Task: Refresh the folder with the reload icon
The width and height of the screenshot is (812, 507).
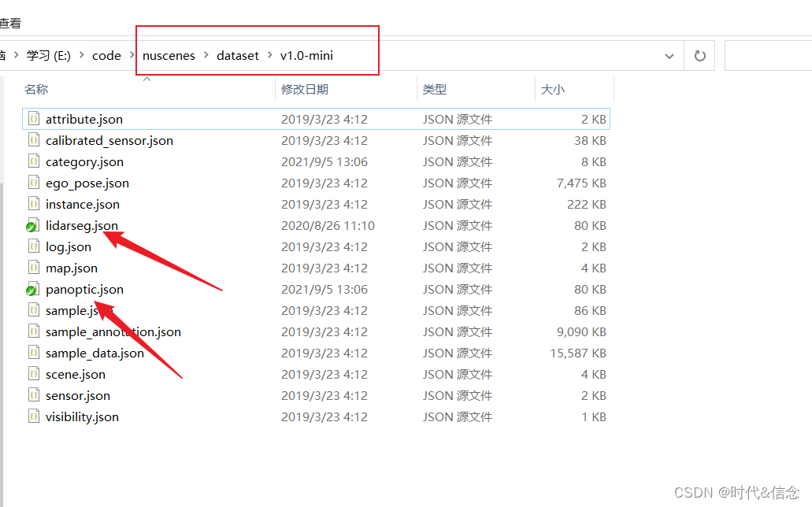Action: click(x=699, y=55)
